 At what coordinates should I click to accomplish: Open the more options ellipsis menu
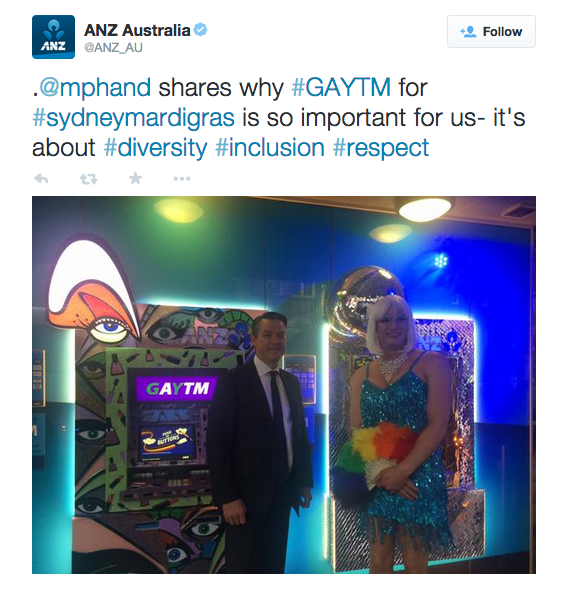pos(182,179)
